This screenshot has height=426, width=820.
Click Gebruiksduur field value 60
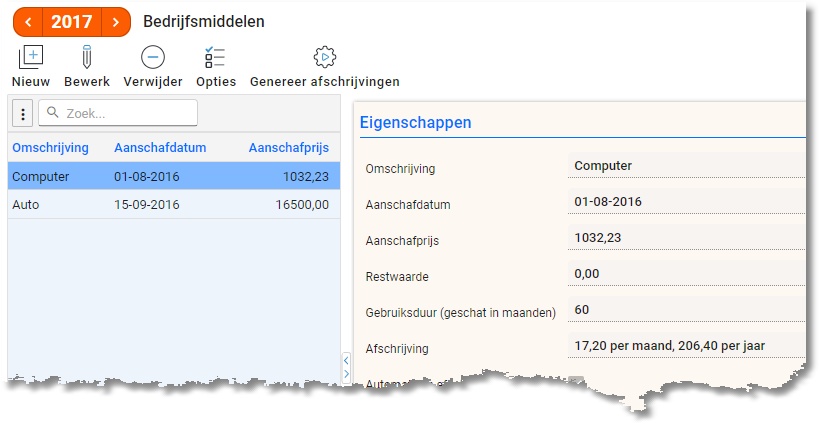(x=686, y=310)
